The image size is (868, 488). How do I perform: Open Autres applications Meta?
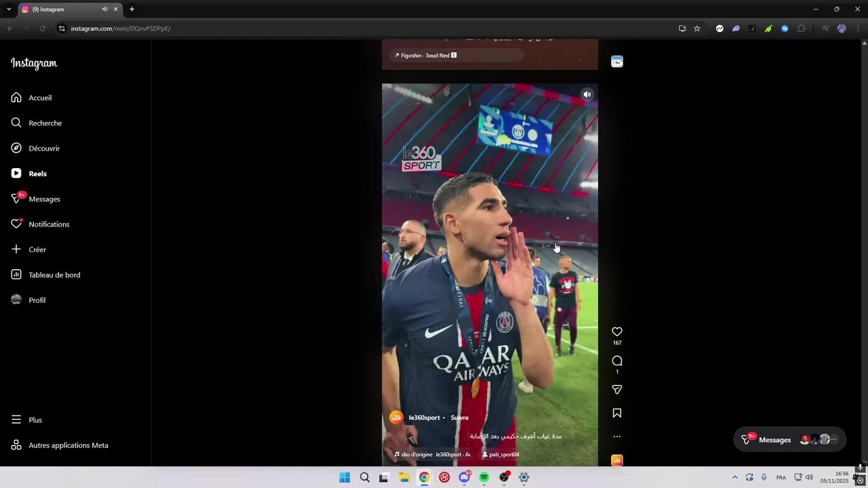(60, 445)
